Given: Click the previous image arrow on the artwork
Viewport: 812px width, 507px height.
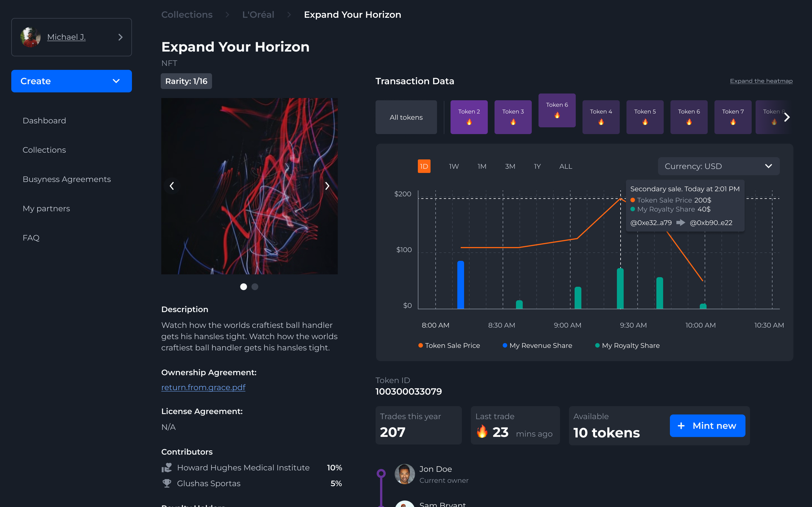Looking at the screenshot, I should click(x=172, y=186).
